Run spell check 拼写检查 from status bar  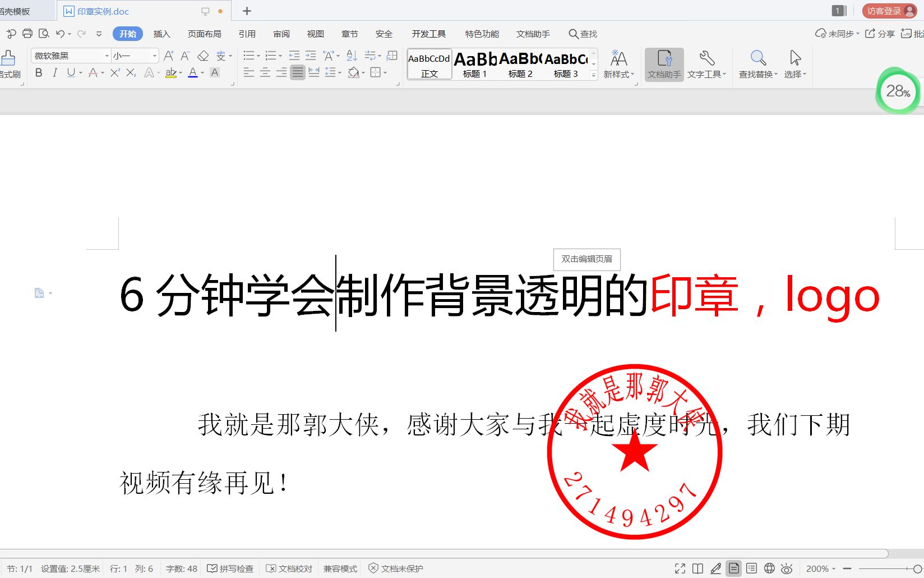230,568
